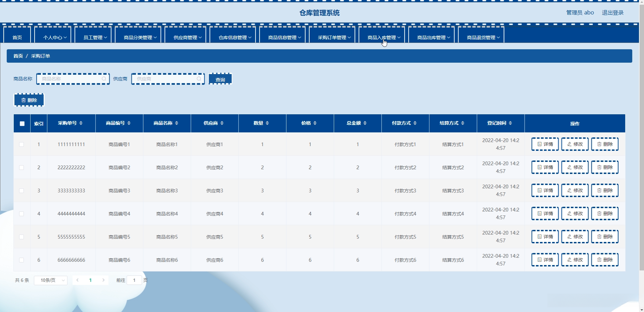The image size is (644, 312).
Task: Expand 供应商管理 menu
Action: (185, 35)
